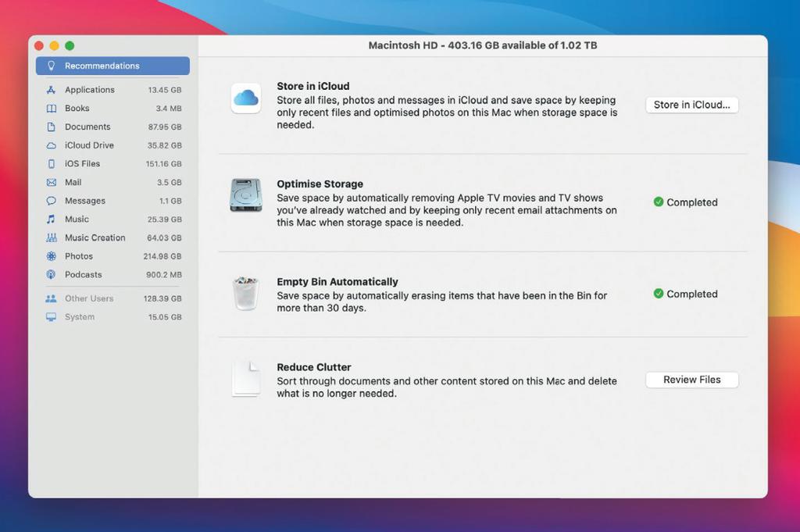Click the 214.98 GB Photos size
This screenshot has width=800, height=532.
pyautogui.click(x=162, y=256)
